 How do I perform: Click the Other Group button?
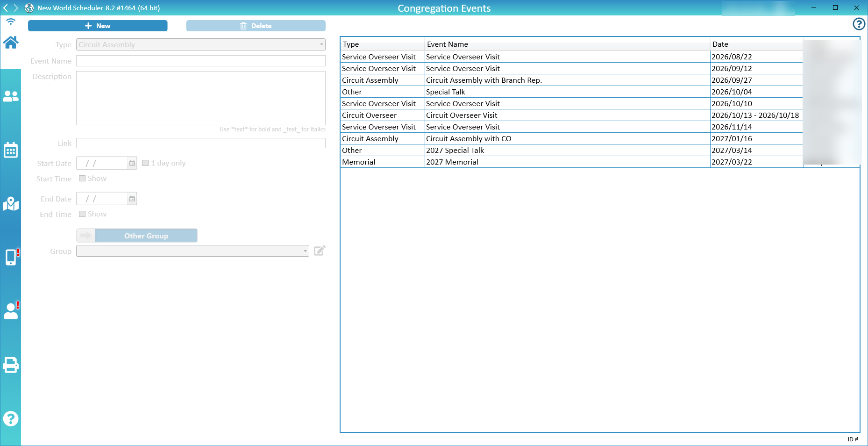[146, 236]
